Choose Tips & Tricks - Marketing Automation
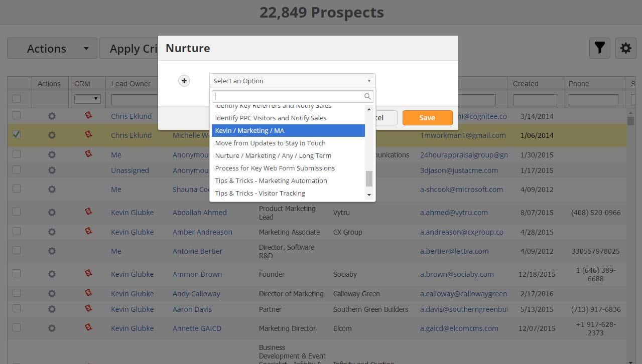The width and height of the screenshot is (642, 364). coord(288,180)
